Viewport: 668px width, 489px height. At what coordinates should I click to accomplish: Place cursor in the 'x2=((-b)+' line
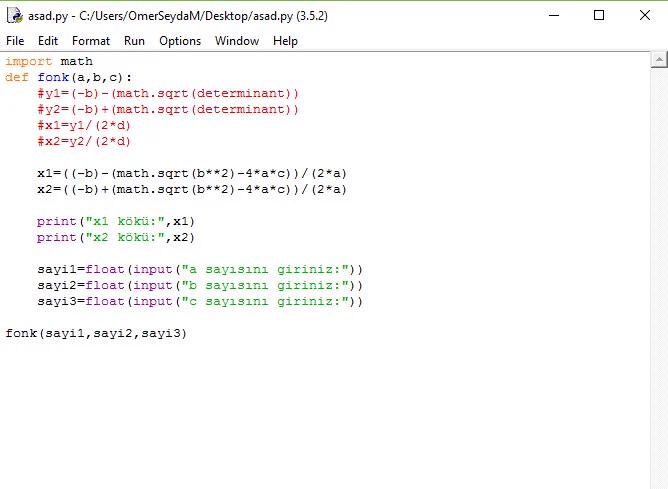pyautogui.click(x=192, y=189)
